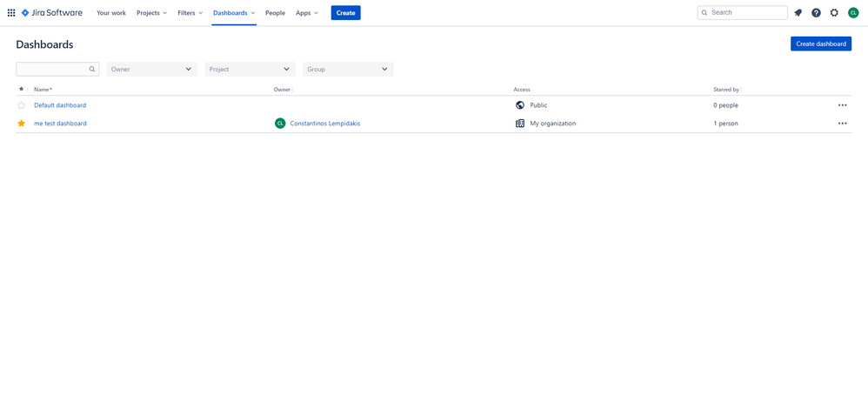Image resolution: width=868 pixels, height=417 pixels.
Task: Open more actions for me test dashboard
Action: tap(842, 124)
